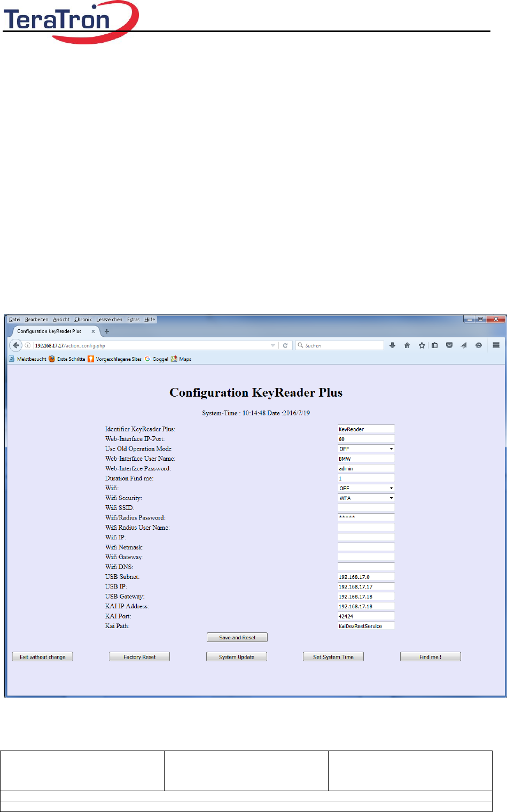Image resolution: width=507 pixels, height=812 pixels.
Task: Expand the Use Old Operation Mode dropdown
Action: click(x=366, y=448)
